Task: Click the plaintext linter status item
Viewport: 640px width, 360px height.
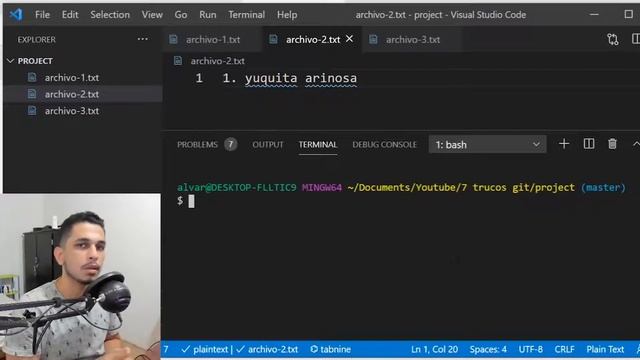Action: (x=205, y=349)
